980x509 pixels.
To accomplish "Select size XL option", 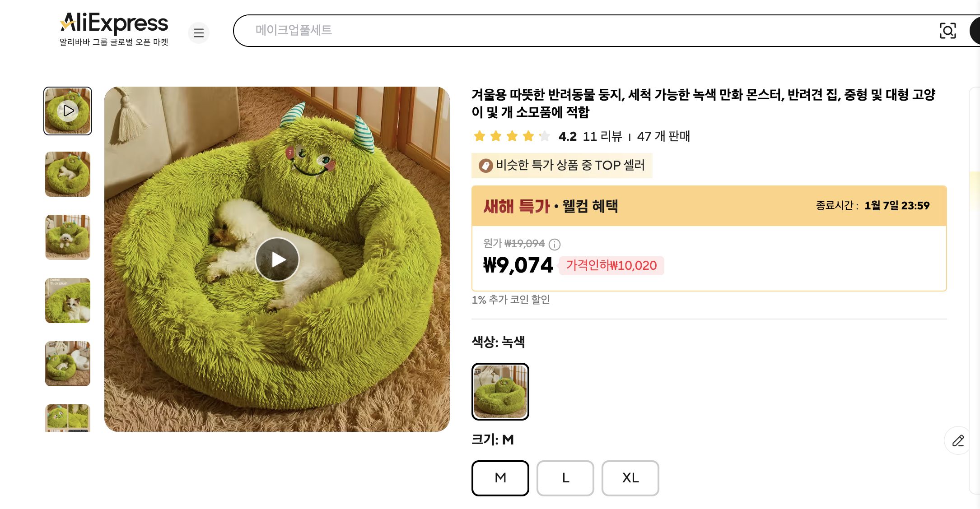I will 630,478.
